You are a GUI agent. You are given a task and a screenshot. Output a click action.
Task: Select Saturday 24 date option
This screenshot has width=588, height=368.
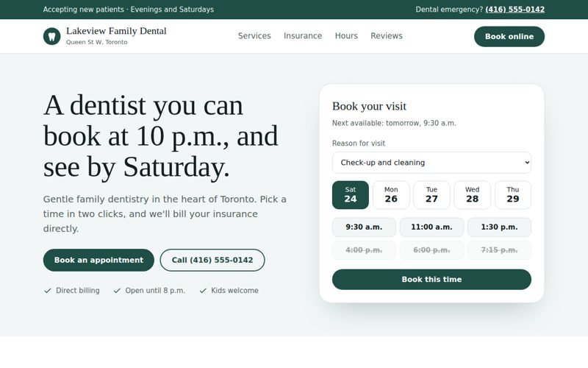point(351,195)
